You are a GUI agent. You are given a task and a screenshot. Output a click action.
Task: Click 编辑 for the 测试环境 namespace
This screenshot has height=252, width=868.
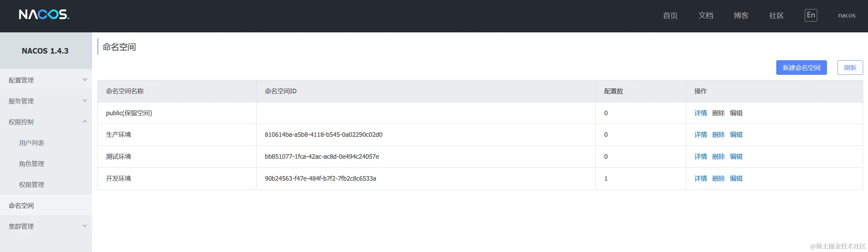736,157
